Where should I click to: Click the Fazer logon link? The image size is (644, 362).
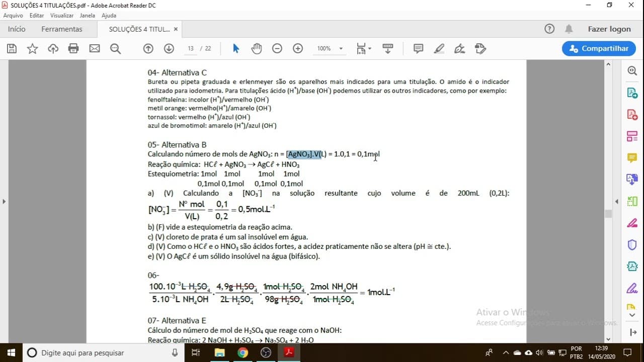609,29
